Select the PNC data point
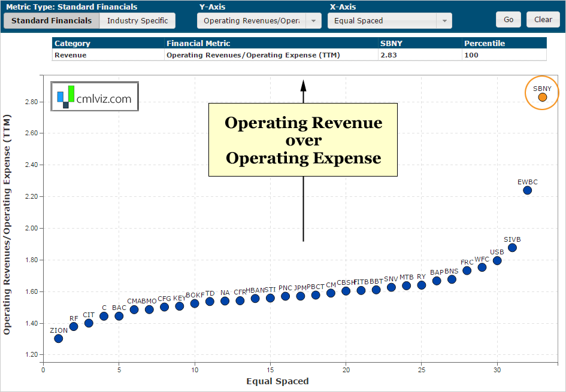Image resolution: width=566 pixels, height=392 pixels. pyautogui.click(x=285, y=296)
